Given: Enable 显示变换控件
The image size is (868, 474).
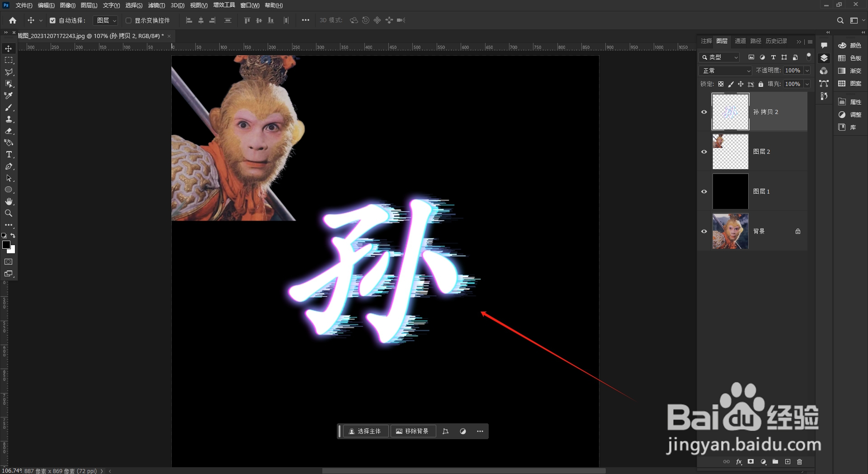Looking at the screenshot, I should coord(129,20).
